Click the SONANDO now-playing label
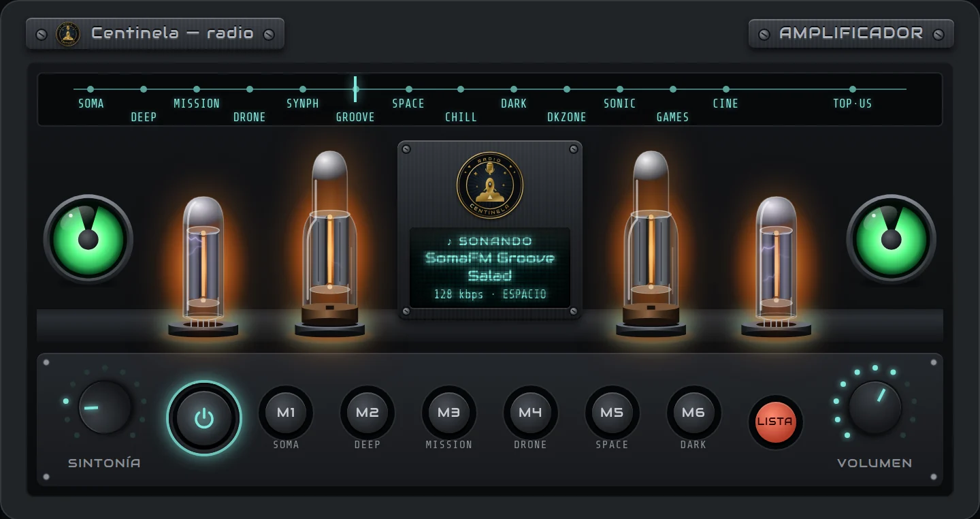Screen dimensions: 980x519 [490, 241]
